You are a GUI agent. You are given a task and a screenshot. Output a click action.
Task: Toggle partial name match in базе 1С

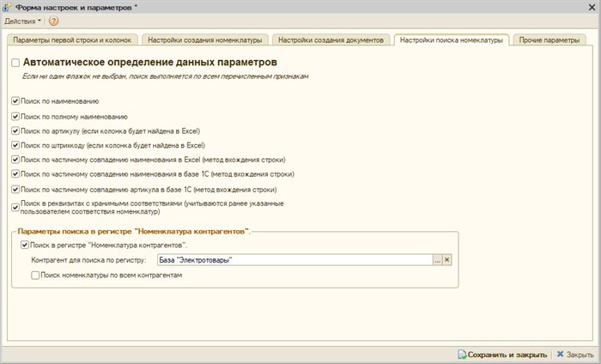click(x=15, y=174)
